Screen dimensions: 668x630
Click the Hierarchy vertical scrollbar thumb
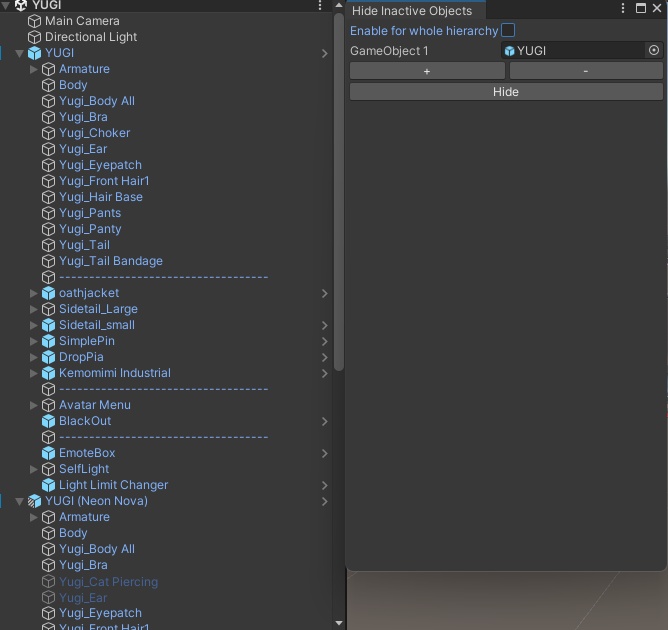tap(339, 192)
